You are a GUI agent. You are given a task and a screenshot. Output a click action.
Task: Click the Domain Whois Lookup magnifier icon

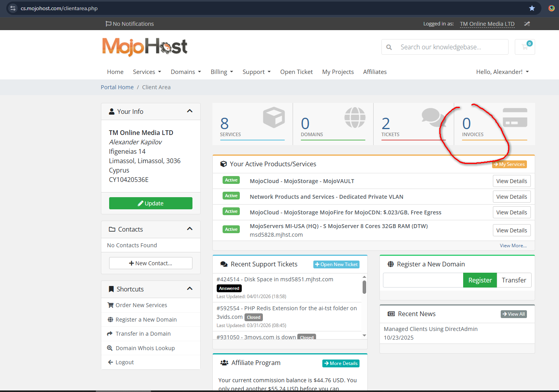click(x=110, y=348)
